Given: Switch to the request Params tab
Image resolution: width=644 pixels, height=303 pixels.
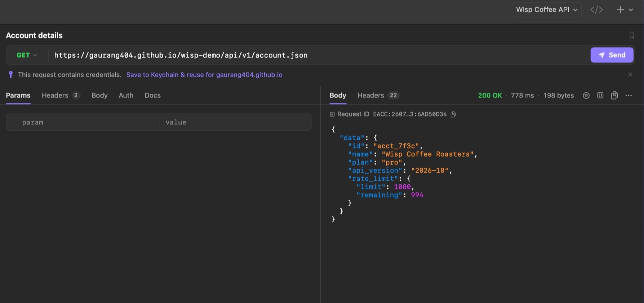Looking at the screenshot, I should (x=18, y=95).
